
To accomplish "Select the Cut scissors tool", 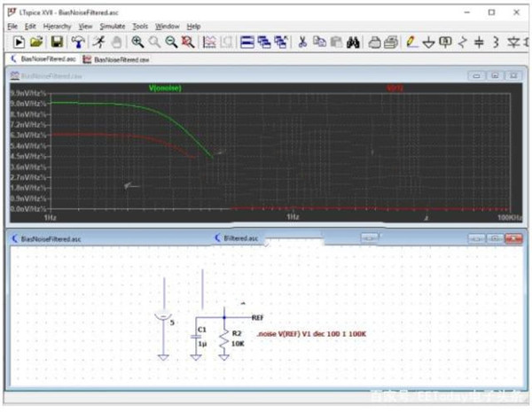I will coord(302,42).
